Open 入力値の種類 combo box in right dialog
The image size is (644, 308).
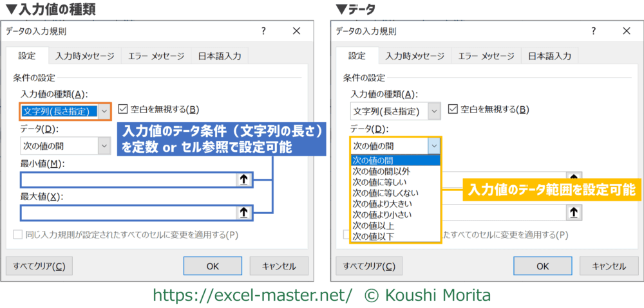pyautogui.click(x=435, y=111)
